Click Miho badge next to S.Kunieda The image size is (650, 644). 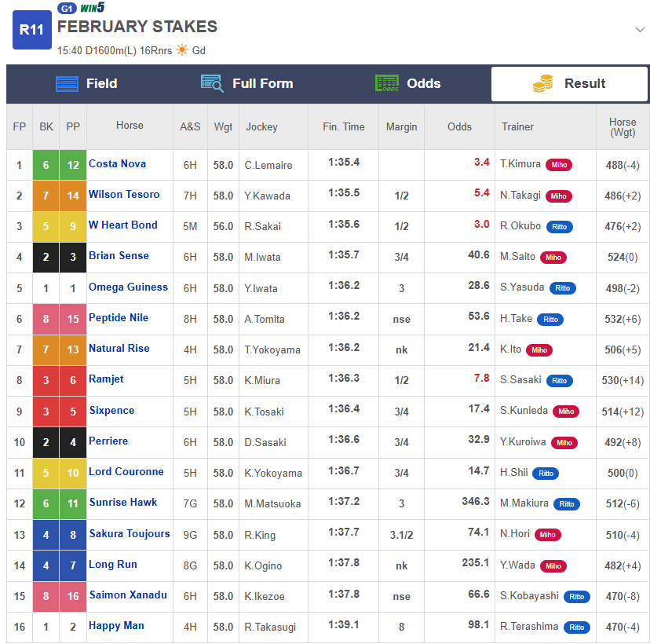click(566, 412)
